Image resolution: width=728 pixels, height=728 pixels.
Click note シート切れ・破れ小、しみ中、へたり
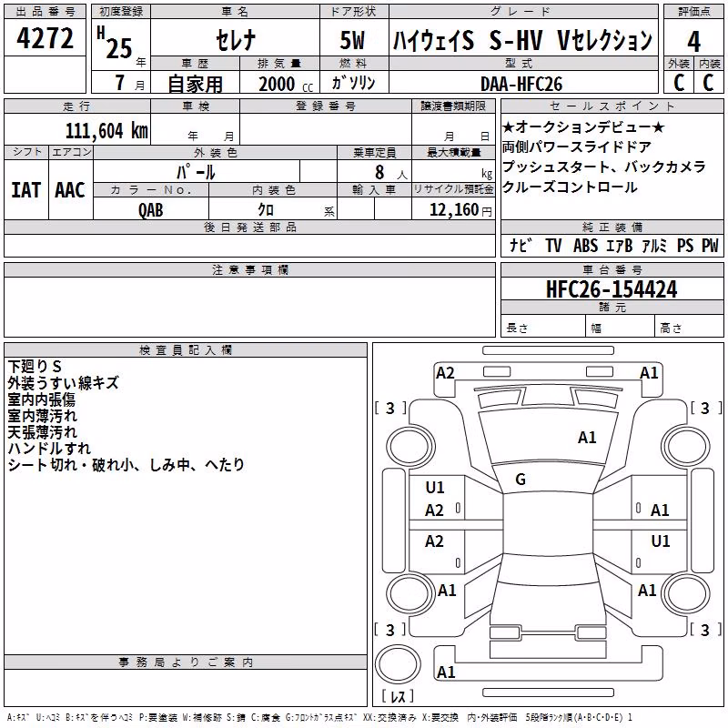tap(126, 464)
